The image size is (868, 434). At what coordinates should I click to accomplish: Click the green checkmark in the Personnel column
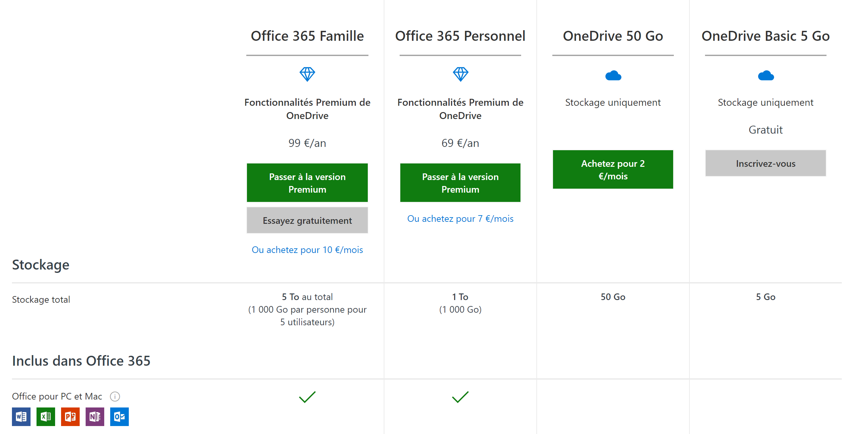click(x=460, y=397)
